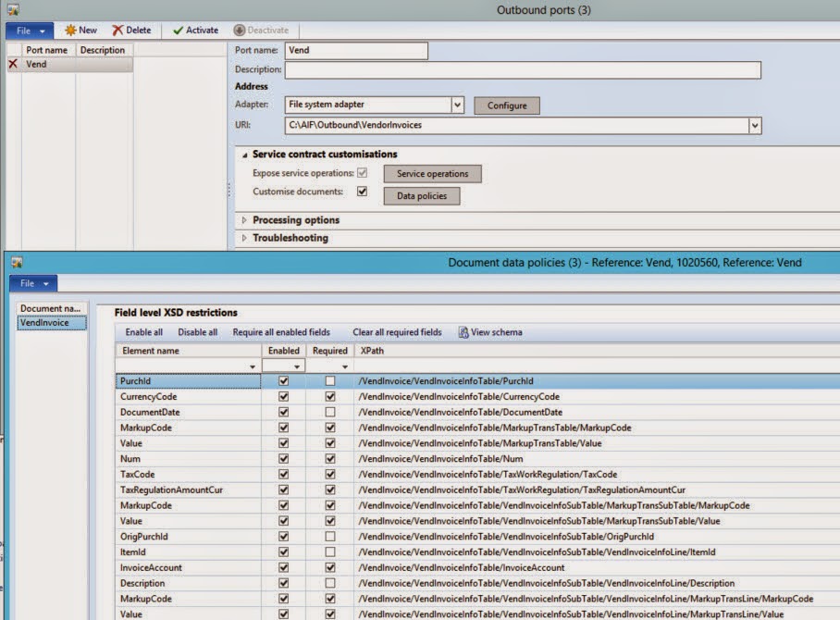Open the Adapter combo box
Screen dimensions: 840x620
(459, 105)
